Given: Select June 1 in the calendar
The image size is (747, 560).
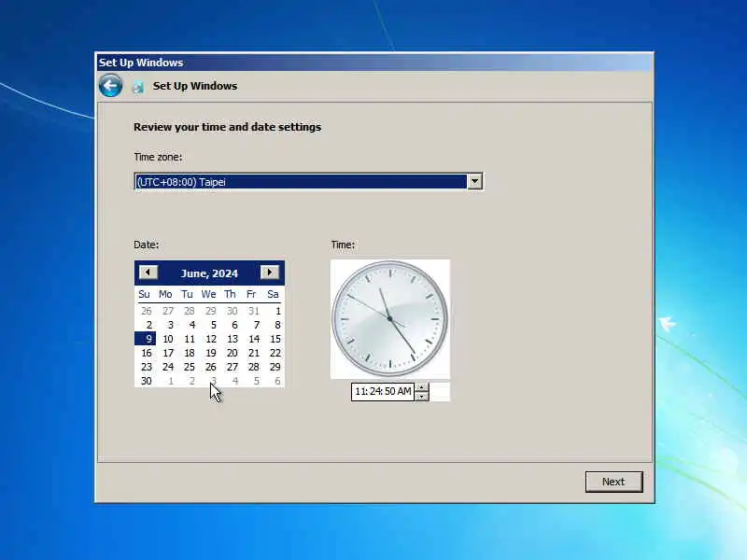Looking at the screenshot, I should click(x=277, y=311).
